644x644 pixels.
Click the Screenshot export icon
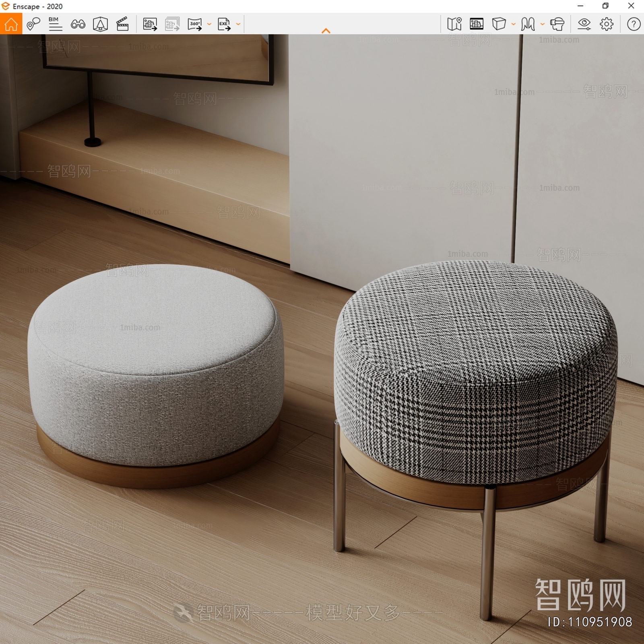(x=150, y=24)
